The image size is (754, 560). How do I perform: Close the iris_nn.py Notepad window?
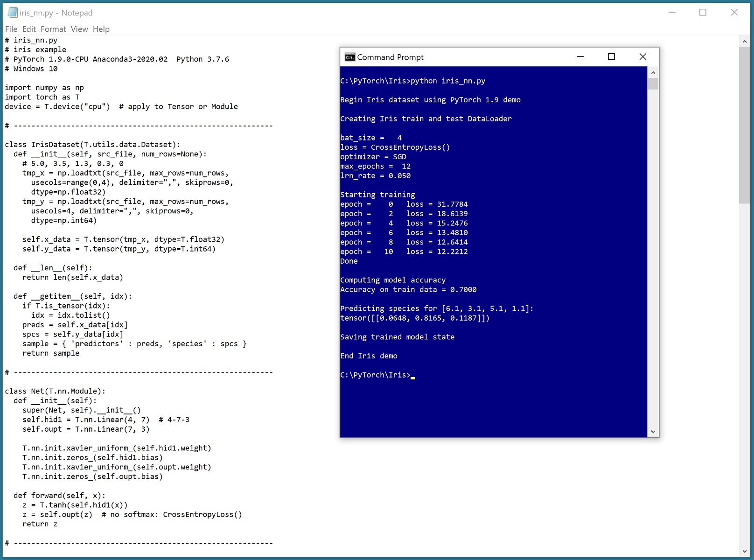734,13
